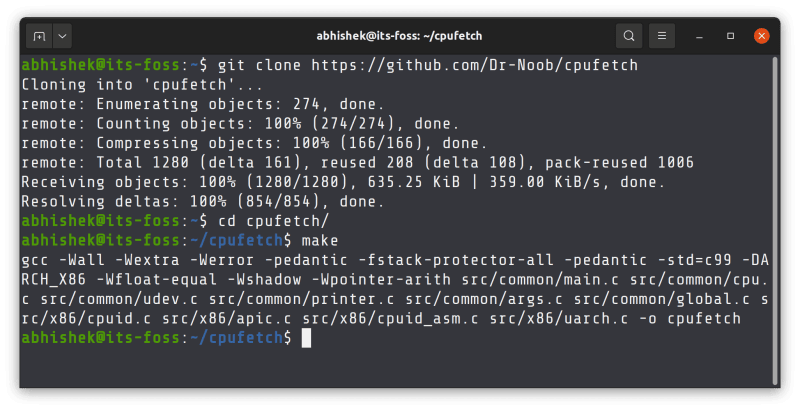
Task: Open the hamburger menu
Action: pos(663,36)
